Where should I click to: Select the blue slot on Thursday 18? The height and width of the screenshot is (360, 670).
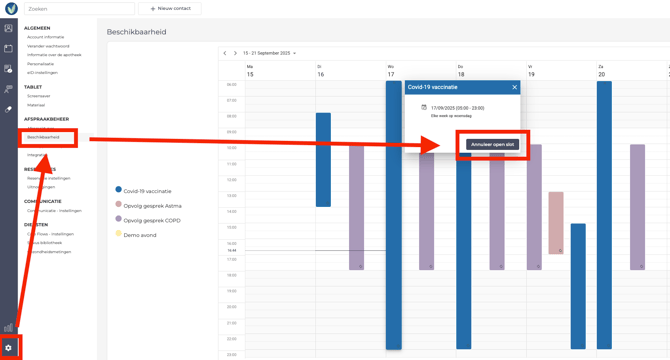464,251
